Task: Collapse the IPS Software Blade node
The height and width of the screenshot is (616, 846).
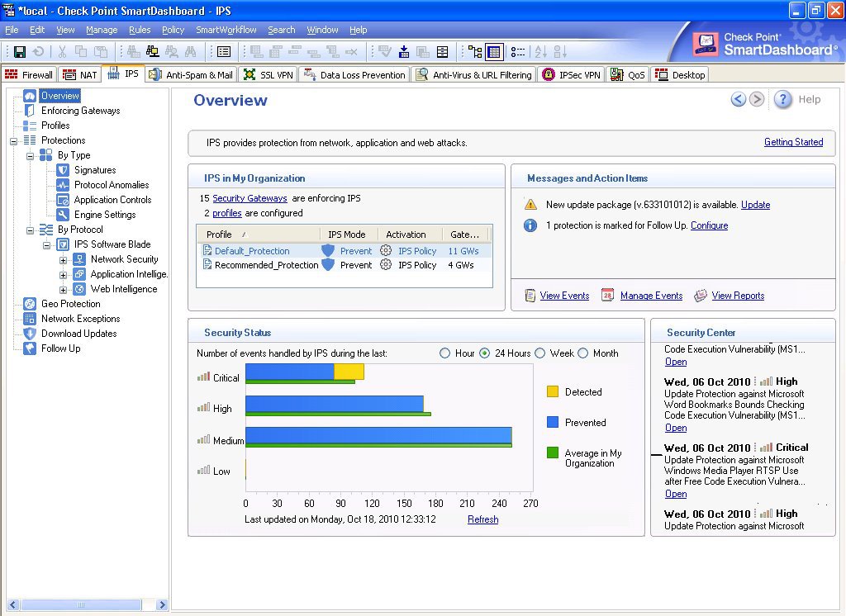Action: (46, 245)
